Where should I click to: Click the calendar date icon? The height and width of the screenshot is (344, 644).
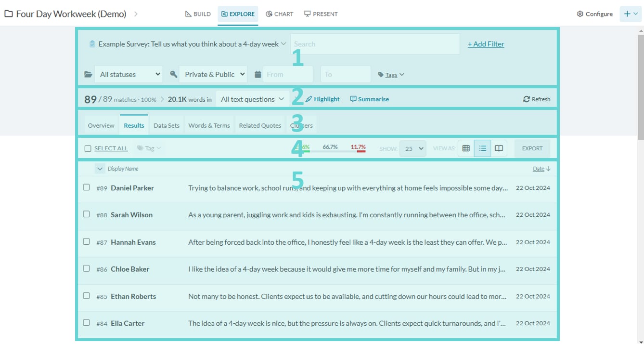tap(258, 74)
